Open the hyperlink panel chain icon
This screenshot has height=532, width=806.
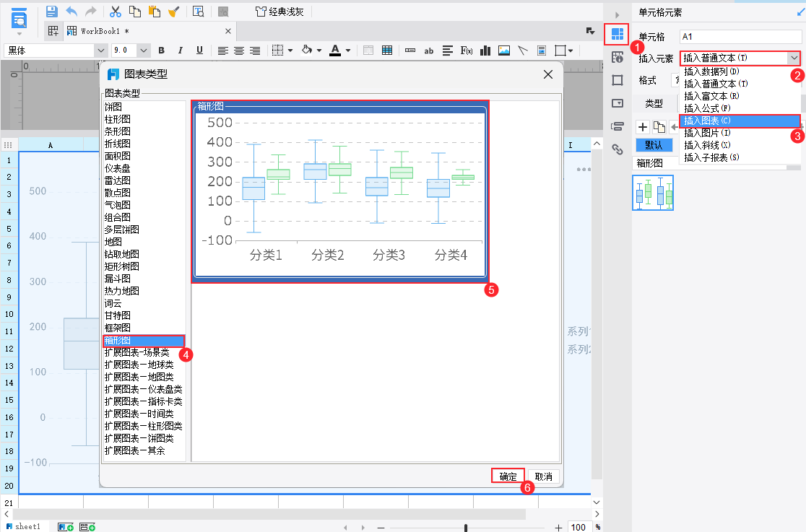point(617,149)
